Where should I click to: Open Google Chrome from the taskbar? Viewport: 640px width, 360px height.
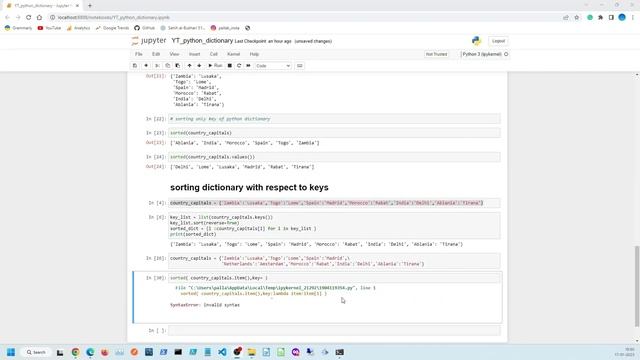point(76,352)
